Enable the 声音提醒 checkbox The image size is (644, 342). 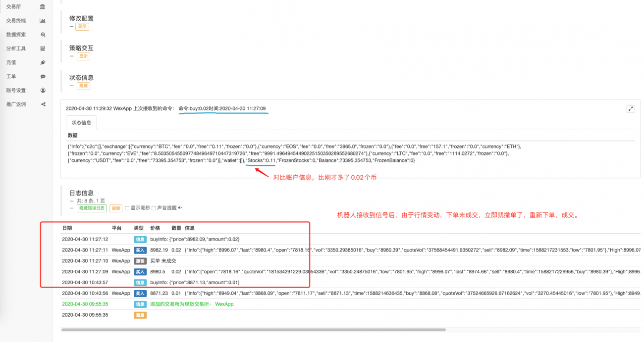154,208
